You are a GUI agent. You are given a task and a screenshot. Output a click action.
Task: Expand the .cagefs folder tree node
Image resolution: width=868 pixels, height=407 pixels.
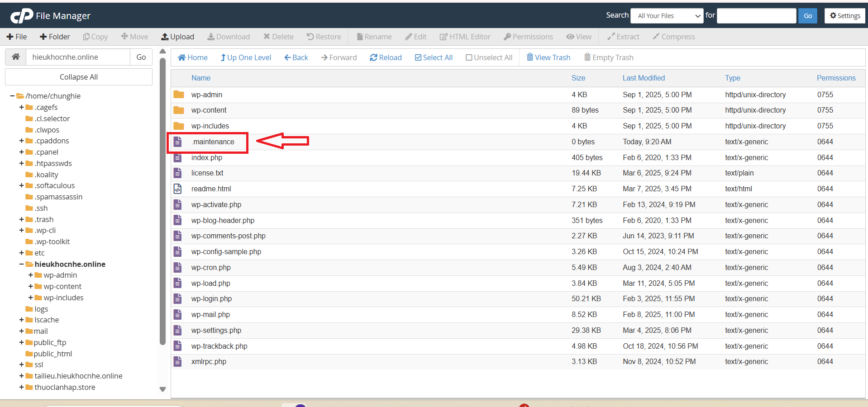click(21, 108)
